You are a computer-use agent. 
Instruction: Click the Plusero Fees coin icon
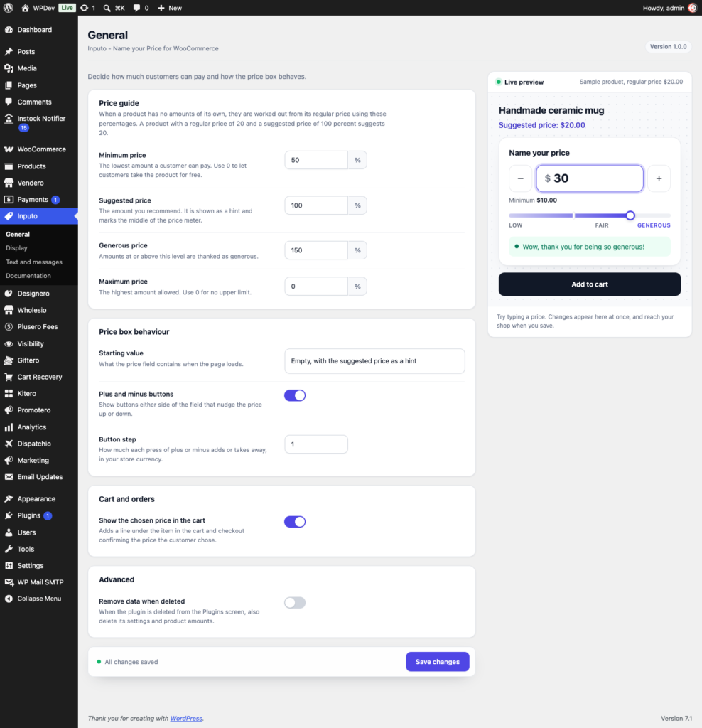[x=9, y=327]
